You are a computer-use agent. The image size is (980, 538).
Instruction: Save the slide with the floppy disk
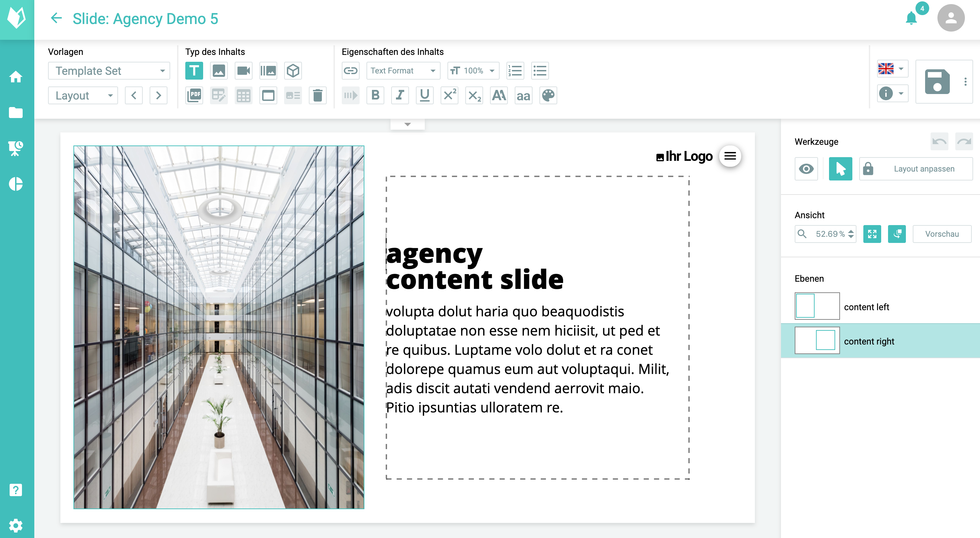tap(937, 81)
